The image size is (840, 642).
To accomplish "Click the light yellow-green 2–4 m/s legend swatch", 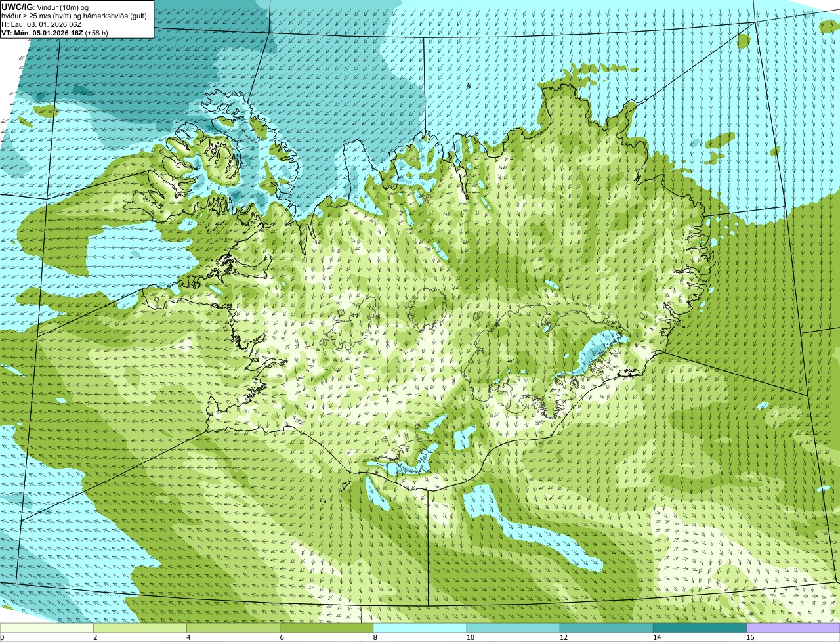I will 140,628.
